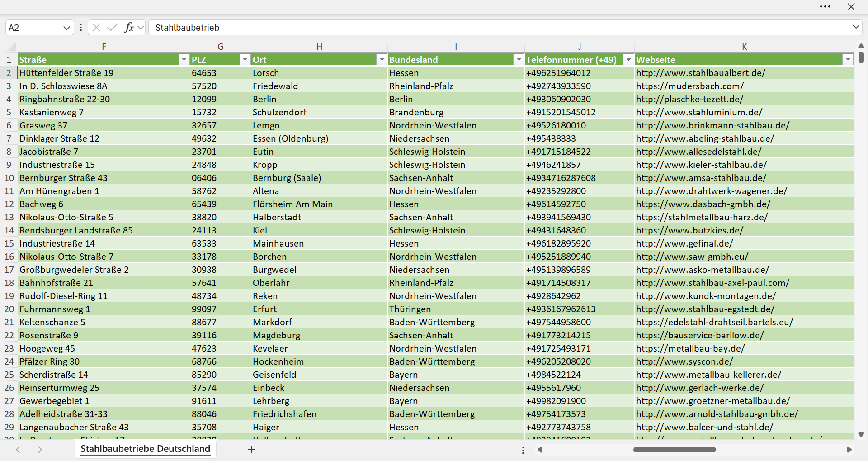Image resolution: width=868 pixels, height=461 pixels.
Task: Open the stahlbaualbert.de website link
Action: pos(701,73)
